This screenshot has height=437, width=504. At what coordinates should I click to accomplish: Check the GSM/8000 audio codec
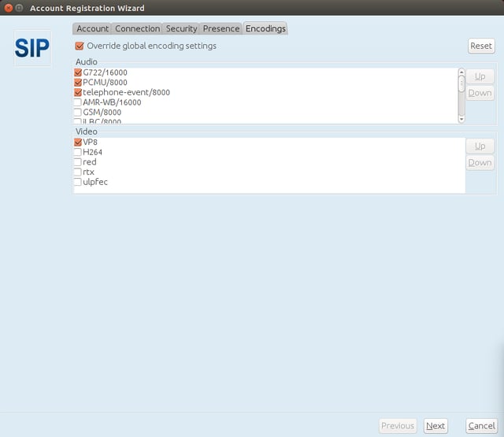[78, 113]
